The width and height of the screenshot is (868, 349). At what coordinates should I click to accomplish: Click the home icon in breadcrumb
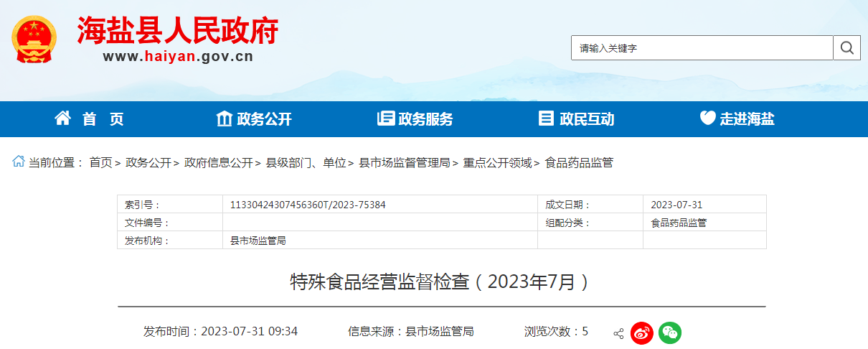pos(19,162)
